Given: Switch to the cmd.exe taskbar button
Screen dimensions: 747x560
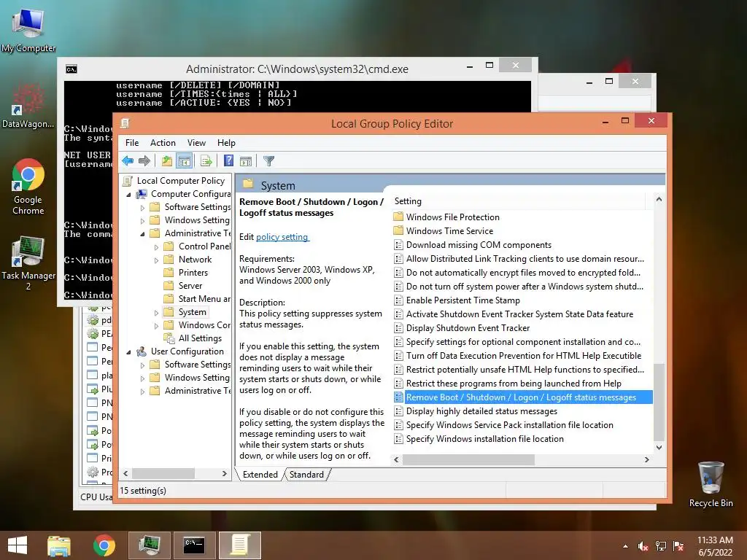Looking at the screenshot, I should pos(194,545).
